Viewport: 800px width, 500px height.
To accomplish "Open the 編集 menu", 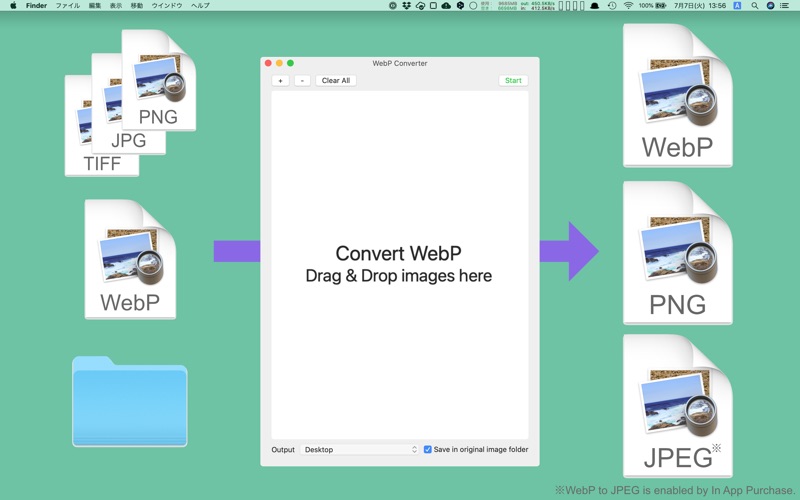I will click(x=95, y=6).
